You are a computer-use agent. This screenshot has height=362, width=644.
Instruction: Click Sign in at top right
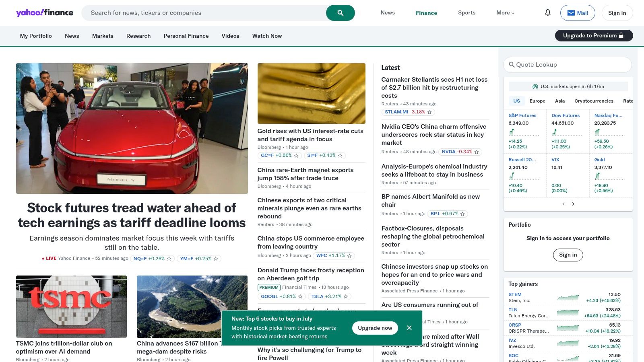pos(617,13)
